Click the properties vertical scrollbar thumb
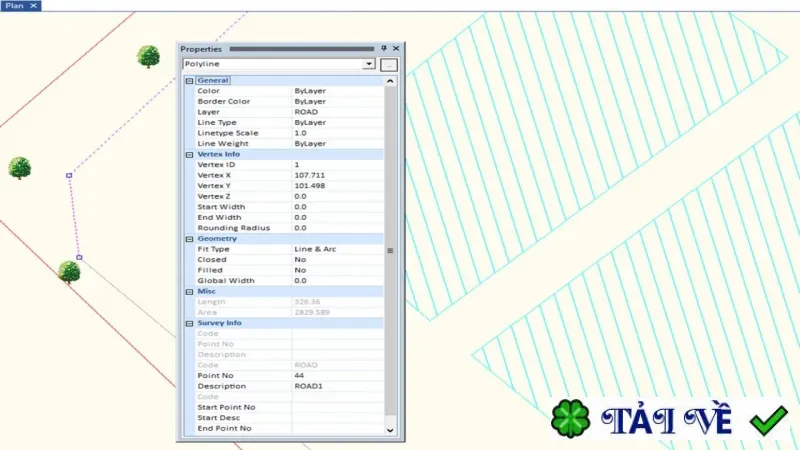Image resolution: width=800 pixels, height=450 pixels. click(390, 251)
